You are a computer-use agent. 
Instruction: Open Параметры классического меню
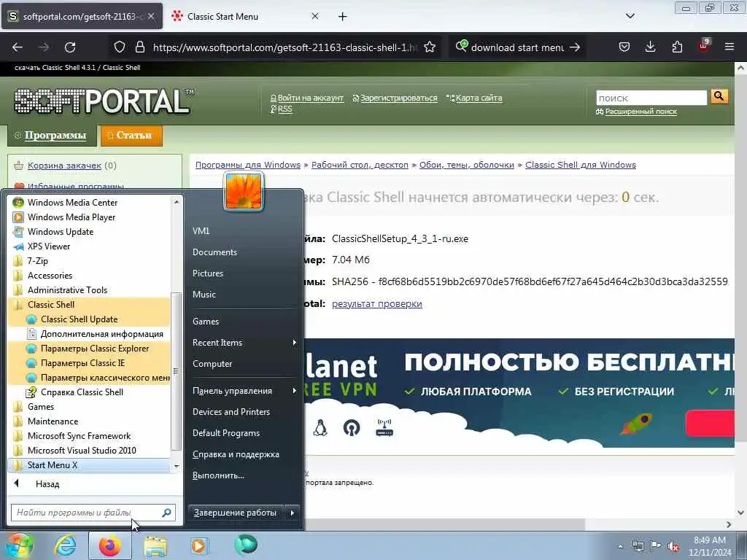point(89,378)
